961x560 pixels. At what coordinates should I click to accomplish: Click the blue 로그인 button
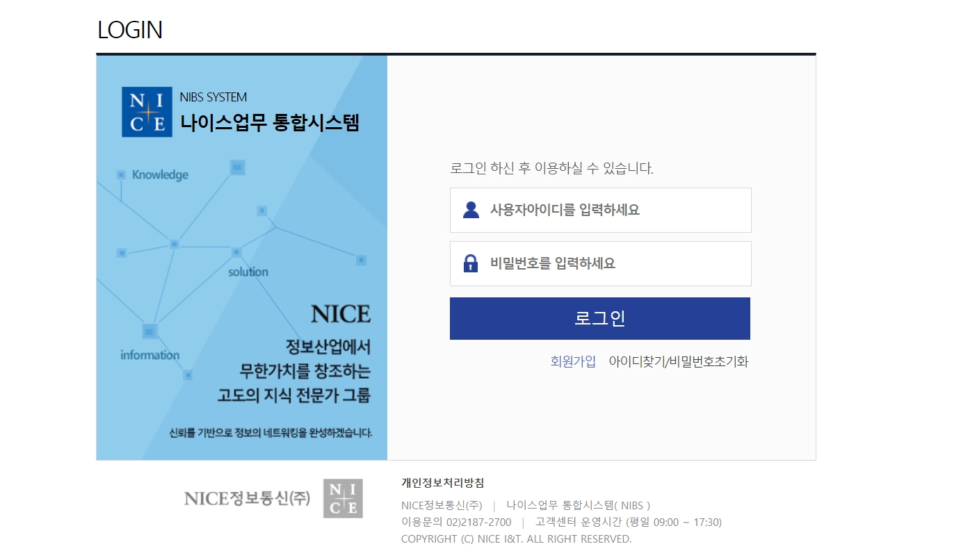[600, 318]
